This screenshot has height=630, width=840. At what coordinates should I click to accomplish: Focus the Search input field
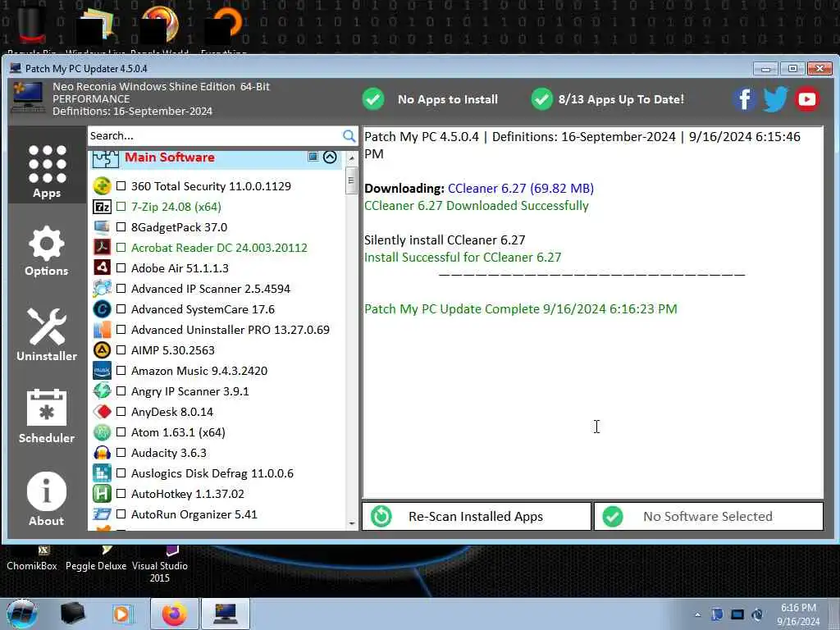coord(214,136)
